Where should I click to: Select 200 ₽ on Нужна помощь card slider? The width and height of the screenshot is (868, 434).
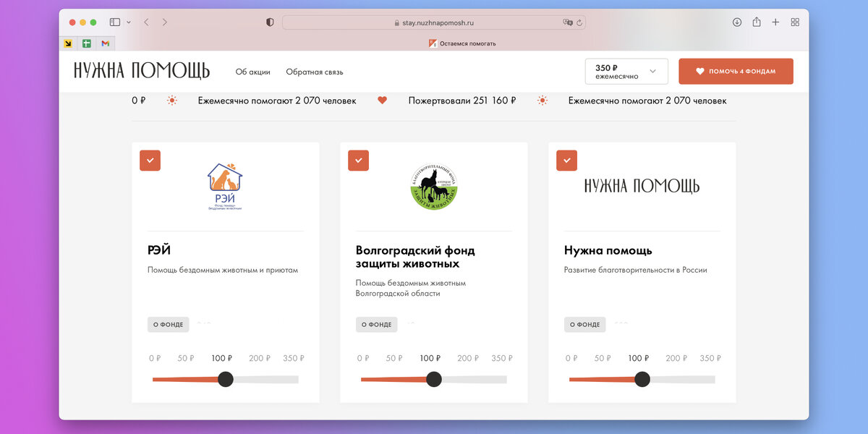(676, 358)
